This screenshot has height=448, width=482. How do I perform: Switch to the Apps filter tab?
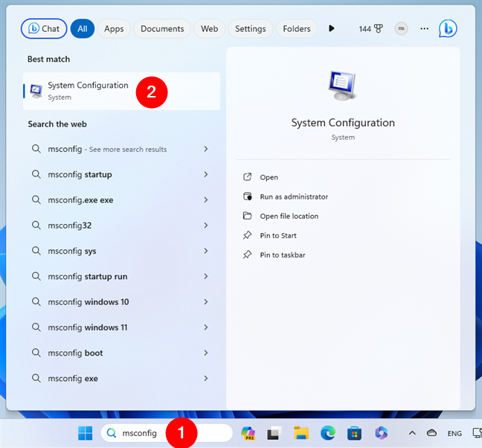[114, 29]
